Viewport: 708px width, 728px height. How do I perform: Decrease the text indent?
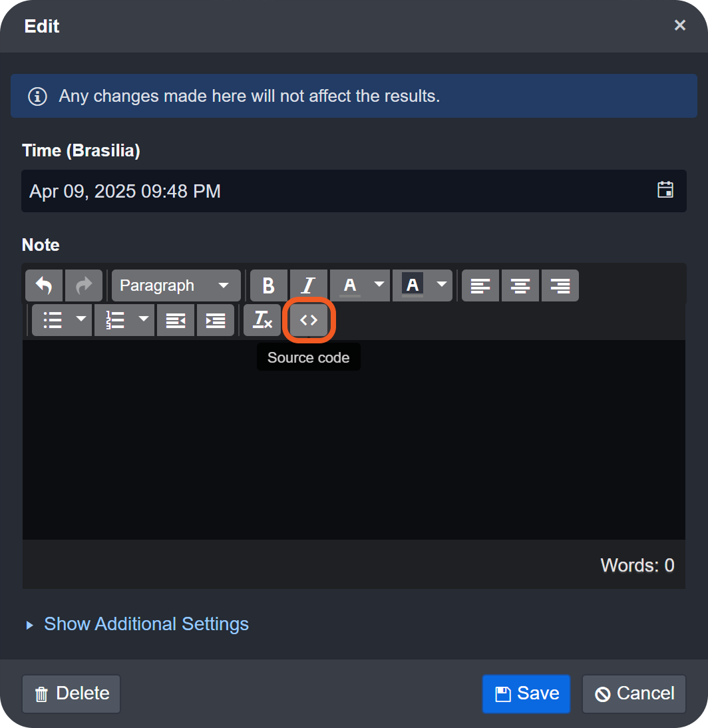pos(175,320)
